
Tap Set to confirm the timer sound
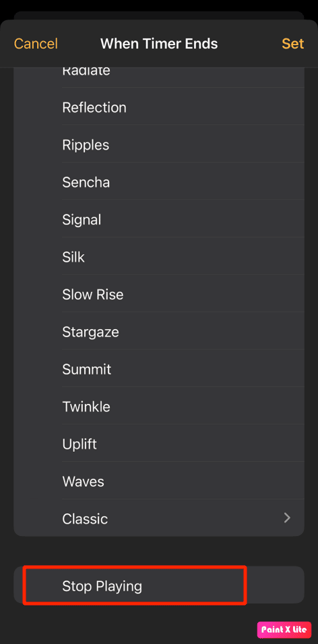click(x=292, y=44)
